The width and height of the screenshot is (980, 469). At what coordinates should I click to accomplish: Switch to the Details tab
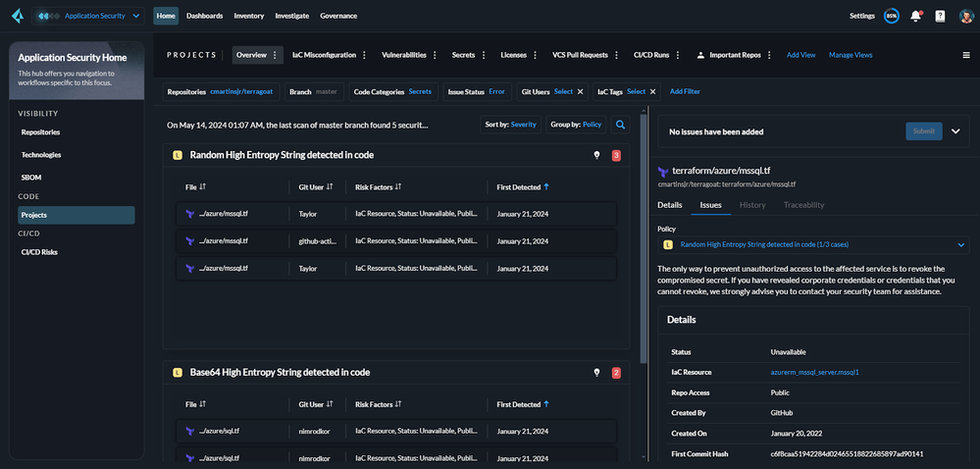tap(670, 205)
